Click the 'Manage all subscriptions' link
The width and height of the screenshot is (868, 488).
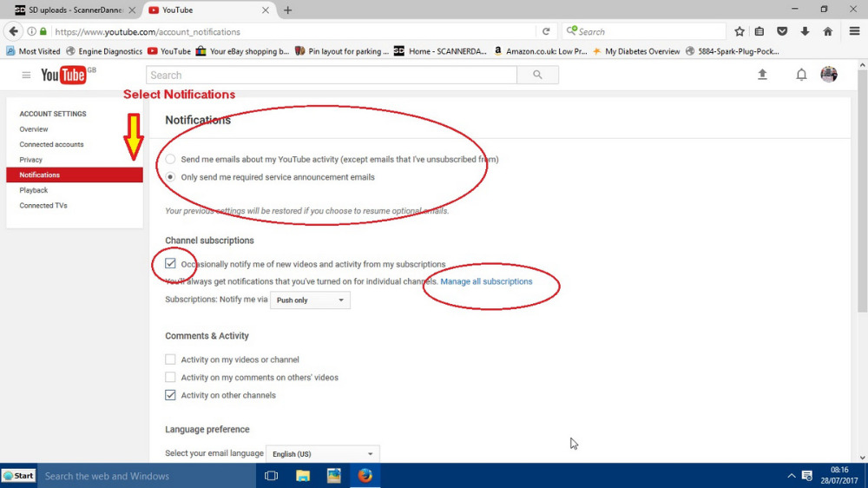[x=486, y=282]
